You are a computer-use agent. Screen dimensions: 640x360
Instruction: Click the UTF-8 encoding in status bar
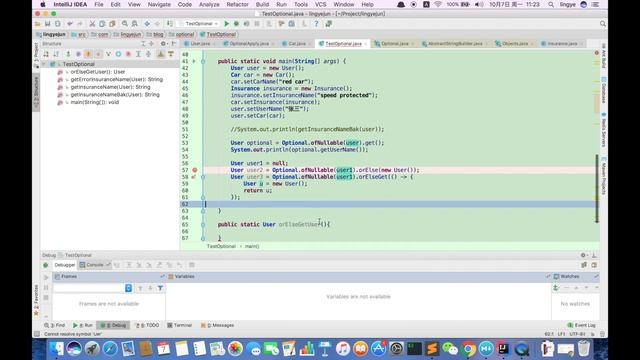pyautogui.click(x=577, y=334)
